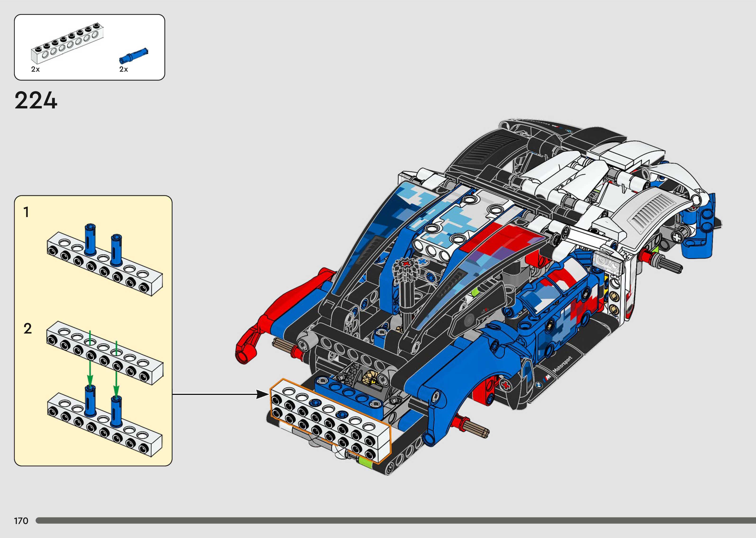756x538 pixels.
Task: Click the blue pin in parts list
Action: pos(133,56)
